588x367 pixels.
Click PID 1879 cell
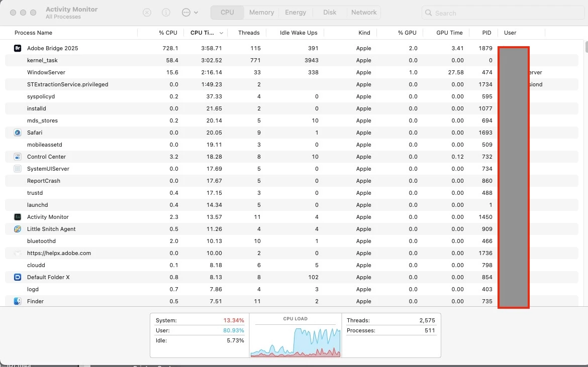click(485, 48)
